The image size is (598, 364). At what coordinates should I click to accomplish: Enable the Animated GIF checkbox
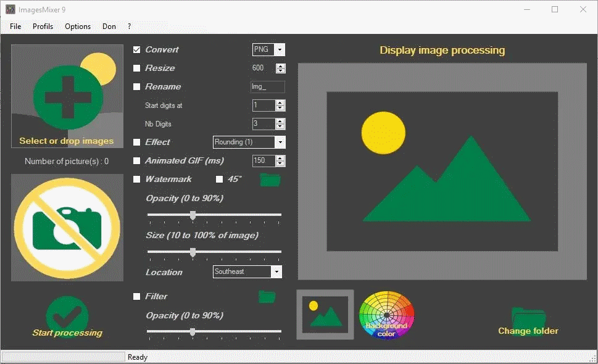[x=136, y=161]
